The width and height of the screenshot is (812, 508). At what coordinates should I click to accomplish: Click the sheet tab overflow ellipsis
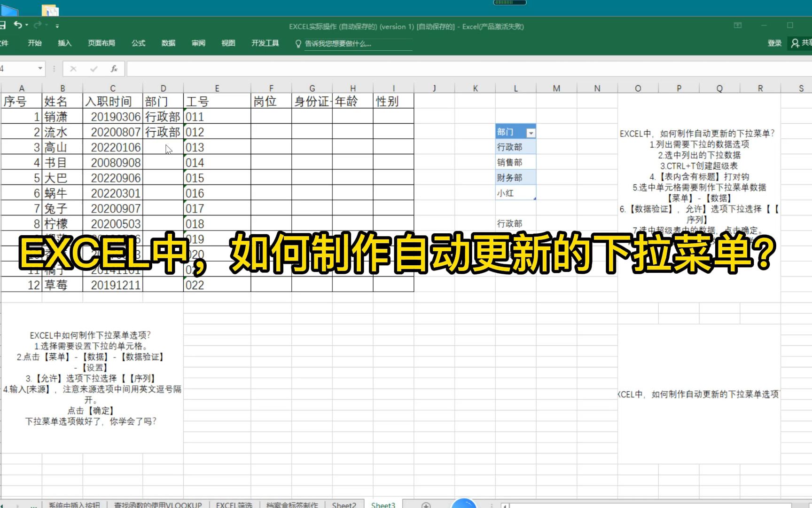click(34, 506)
